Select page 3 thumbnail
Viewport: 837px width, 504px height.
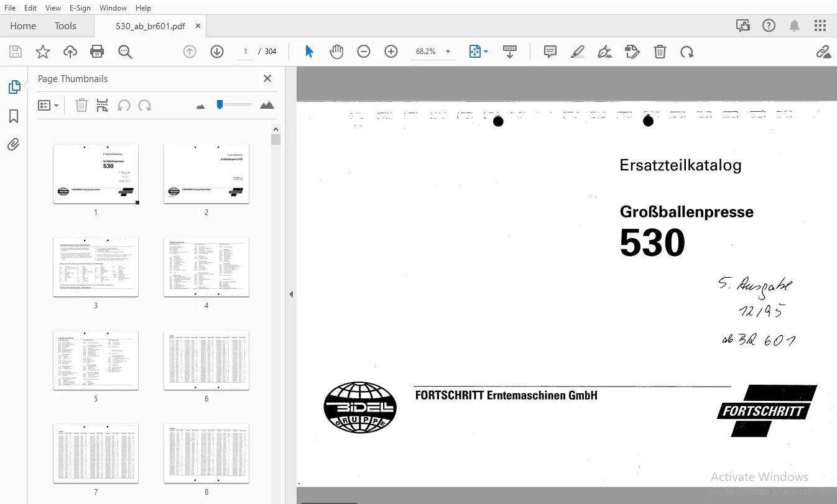[x=96, y=267]
